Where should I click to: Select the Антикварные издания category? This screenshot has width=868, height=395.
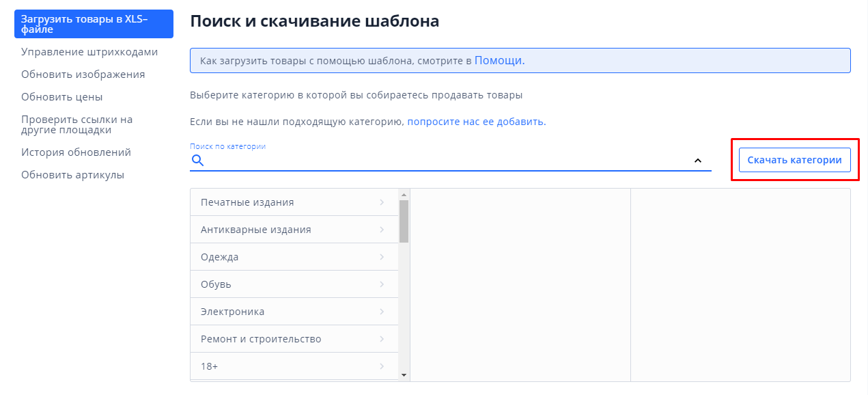294,230
